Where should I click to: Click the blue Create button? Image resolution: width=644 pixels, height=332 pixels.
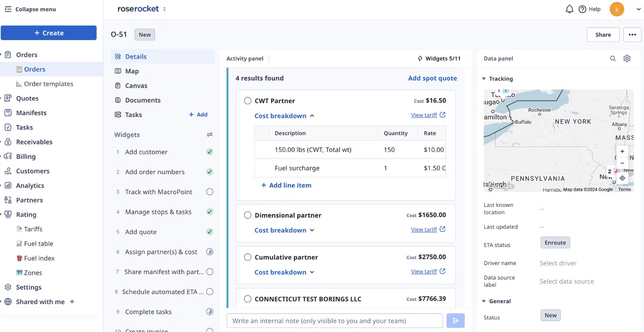pyautogui.click(x=49, y=33)
